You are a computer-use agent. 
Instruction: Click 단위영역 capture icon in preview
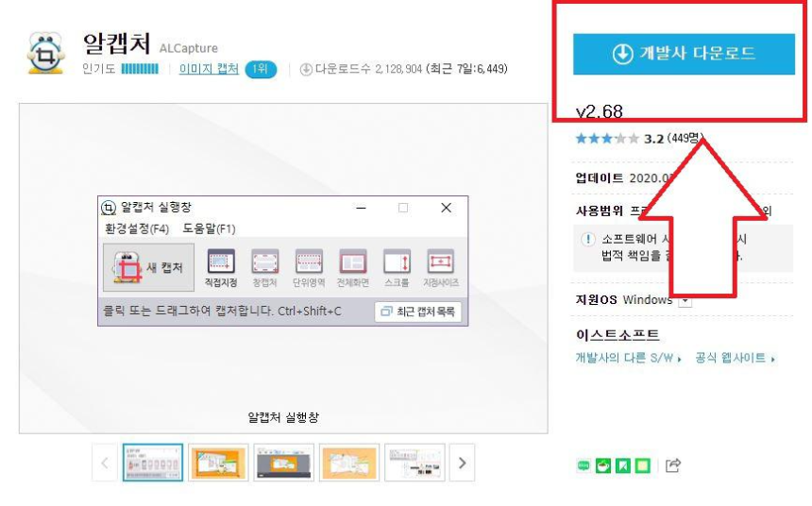309,268
